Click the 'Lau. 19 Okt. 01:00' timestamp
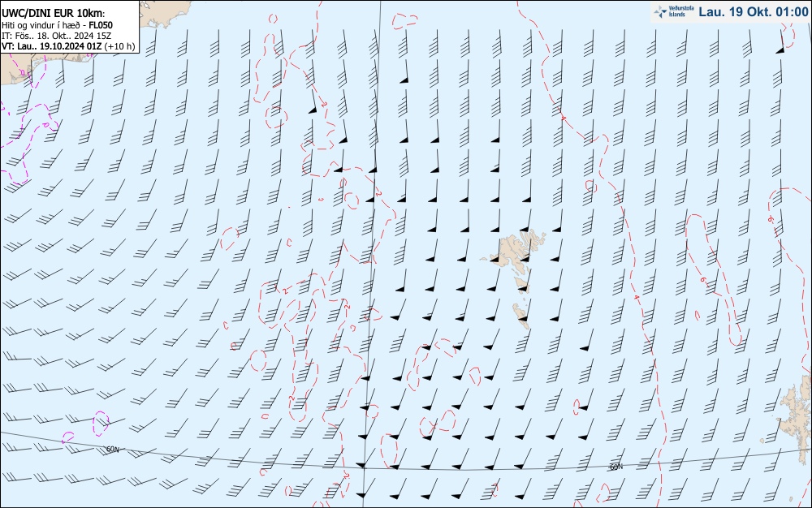The image size is (812, 508). (753, 12)
